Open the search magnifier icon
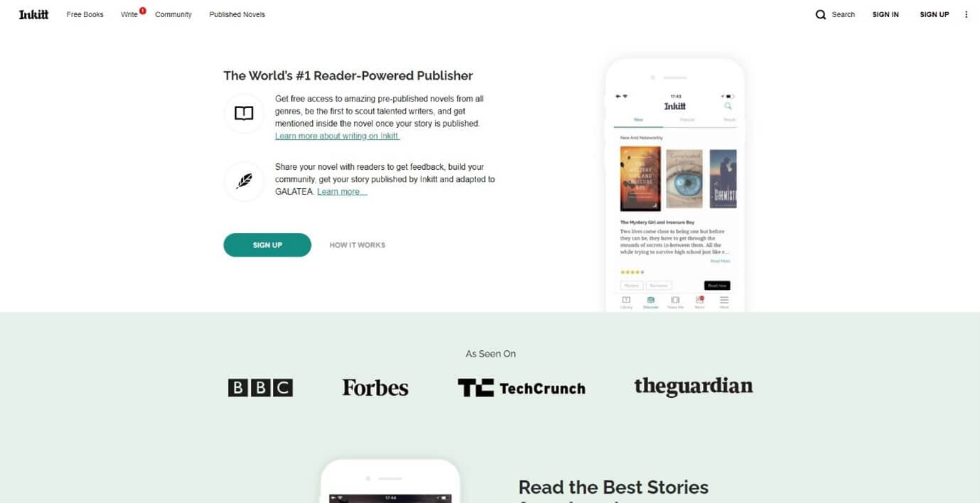980x503 pixels. click(x=821, y=14)
